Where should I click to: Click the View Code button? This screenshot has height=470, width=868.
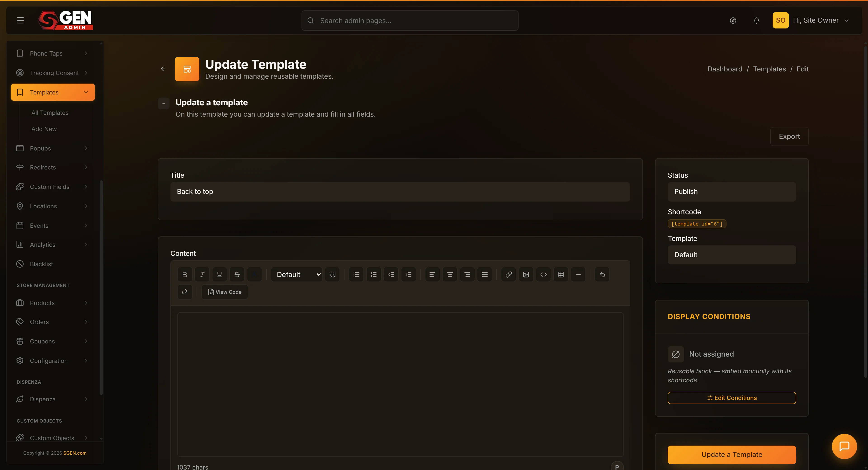(x=225, y=292)
